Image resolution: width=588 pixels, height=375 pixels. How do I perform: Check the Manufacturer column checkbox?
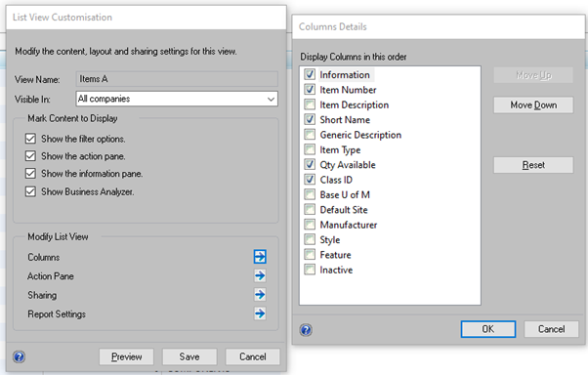click(x=310, y=225)
